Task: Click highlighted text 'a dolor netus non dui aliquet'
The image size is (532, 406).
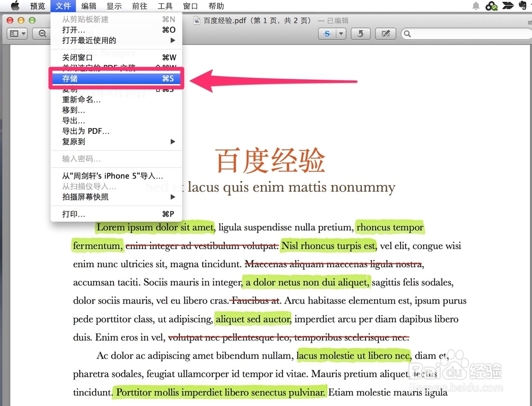Action: point(306,282)
